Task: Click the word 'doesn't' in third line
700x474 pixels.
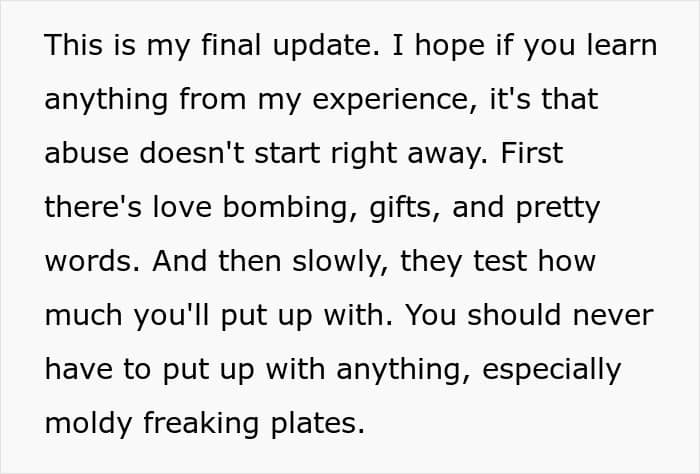Action: click(x=192, y=153)
